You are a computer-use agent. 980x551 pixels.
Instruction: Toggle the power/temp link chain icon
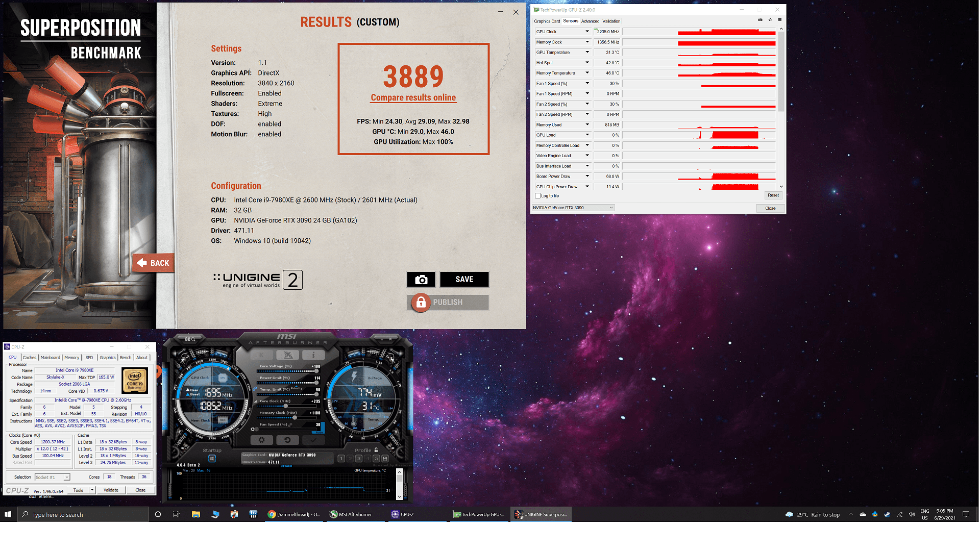tap(255, 389)
